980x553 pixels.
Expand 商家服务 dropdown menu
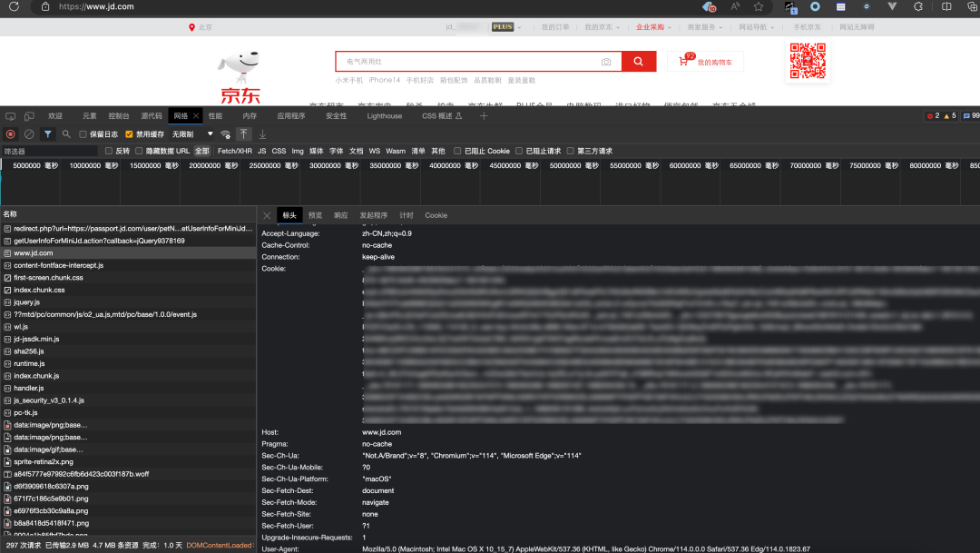[x=705, y=27]
